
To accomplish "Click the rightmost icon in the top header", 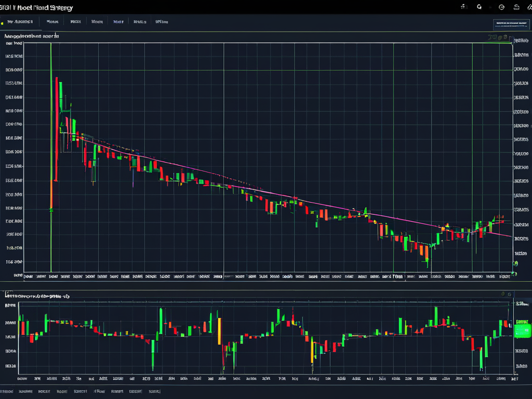I will [x=529, y=7].
